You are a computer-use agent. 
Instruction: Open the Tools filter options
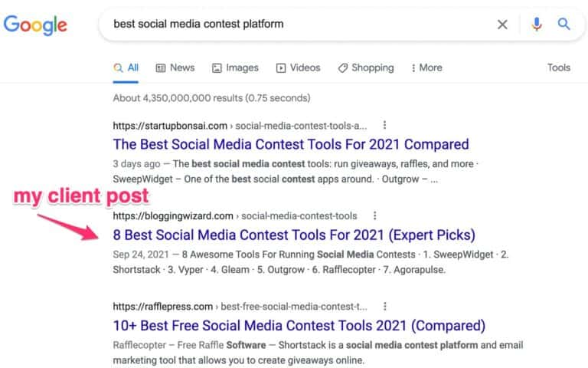[558, 67]
